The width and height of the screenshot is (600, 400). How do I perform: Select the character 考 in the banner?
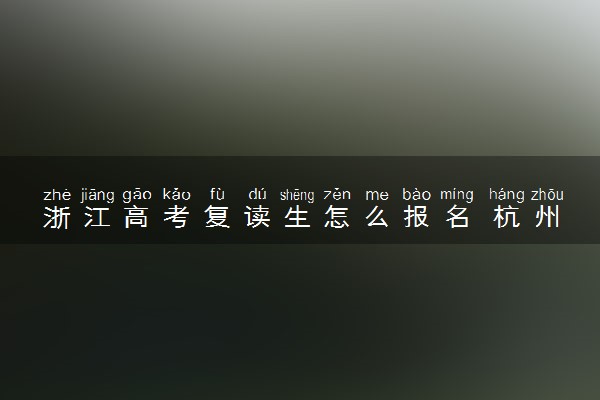point(177,217)
